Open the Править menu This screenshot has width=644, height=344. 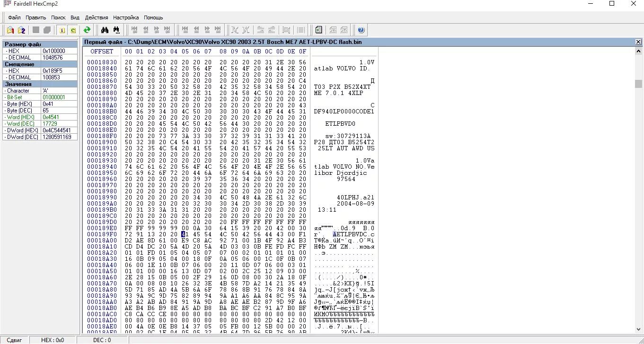[36, 17]
